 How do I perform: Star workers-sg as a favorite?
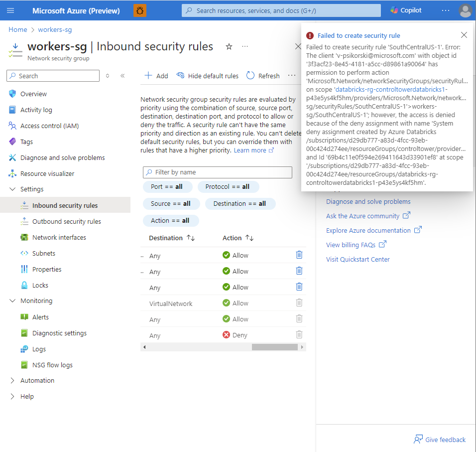(x=229, y=46)
